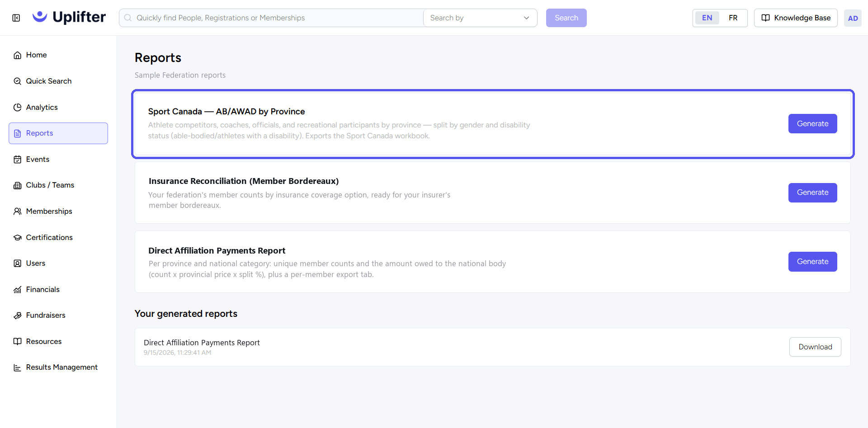Switch language to FR
This screenshot has height=428, width=868.
tap(733, 18)
